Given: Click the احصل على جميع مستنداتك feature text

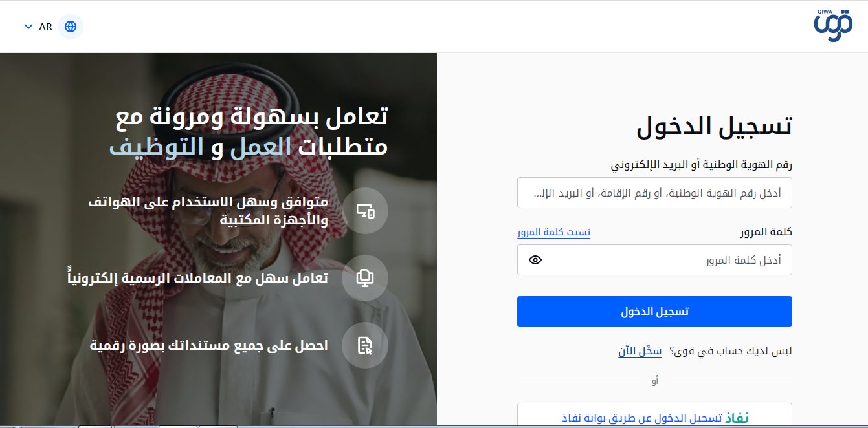Looking at the screenshot, I should (x=209, y=345).
